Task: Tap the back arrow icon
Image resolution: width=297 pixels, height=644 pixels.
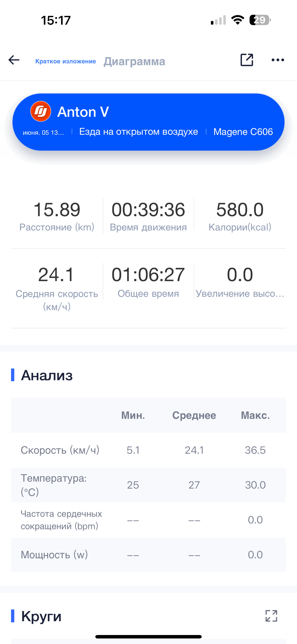Action: coord(14,60)
